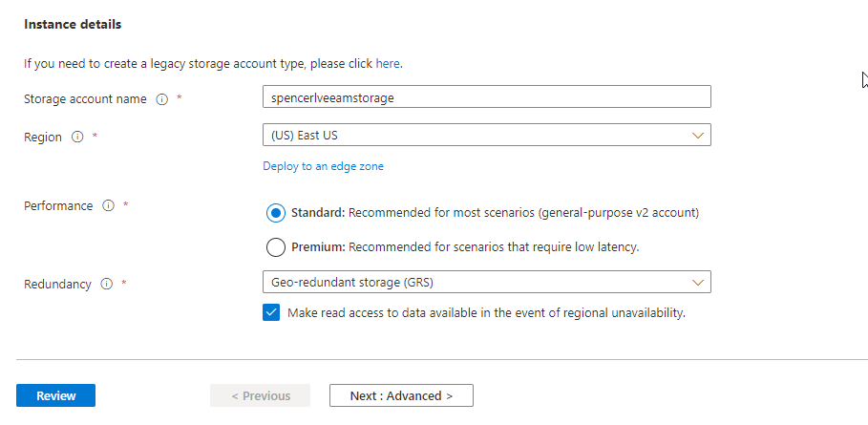Image resolution: width=868 pixels, height=425 pixels.
Task: Click the chevron arrow in Redundancy field
Action: tap(698, 283)
